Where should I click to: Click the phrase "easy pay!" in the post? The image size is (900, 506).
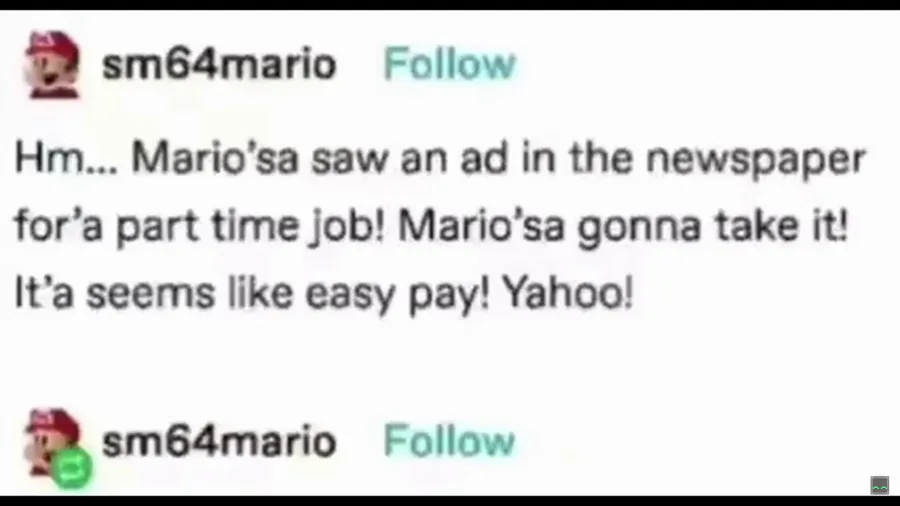[x=397, y=296]
